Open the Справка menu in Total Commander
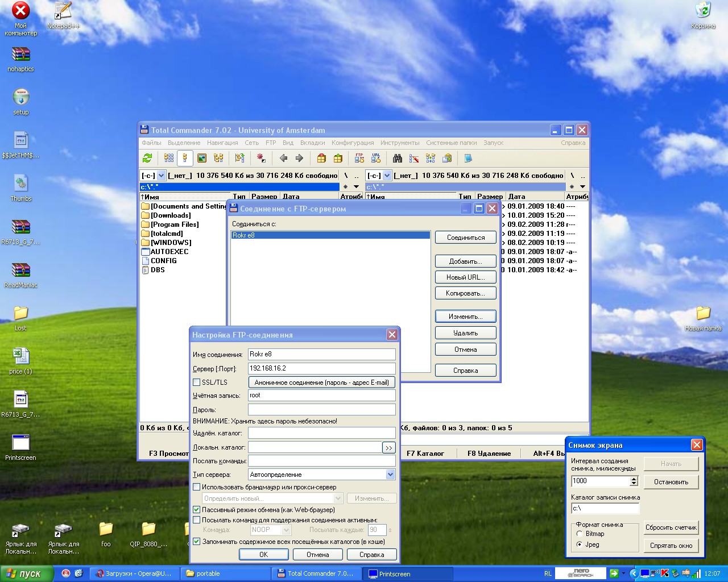Viewport: 728px width, 582px height. [573, 143]
